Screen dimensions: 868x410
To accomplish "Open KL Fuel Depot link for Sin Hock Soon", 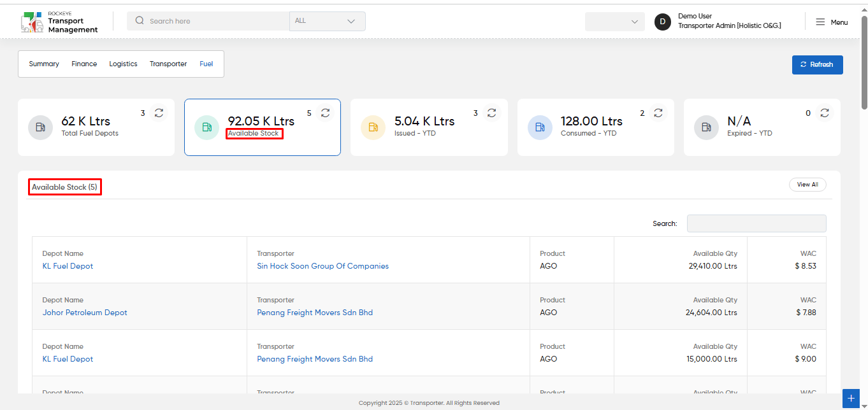I will [x=68, y=266].
